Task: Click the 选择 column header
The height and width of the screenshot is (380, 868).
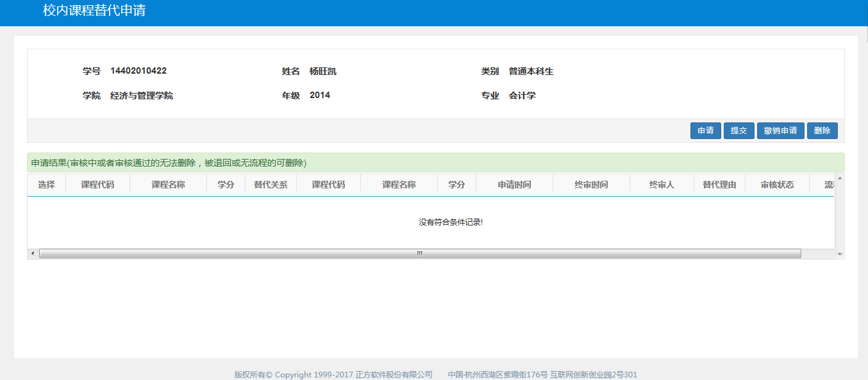Action: click(x=46, y=185)
